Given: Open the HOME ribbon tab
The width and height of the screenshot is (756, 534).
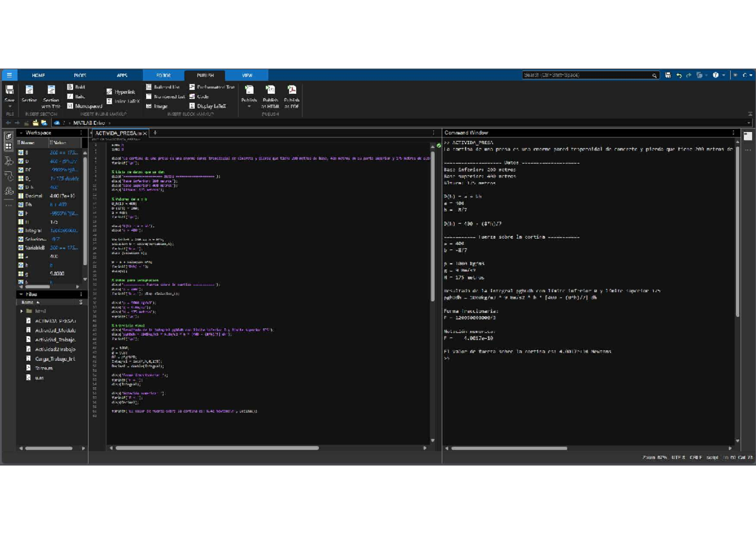Looking at the screenshot, I should (38, 75).
